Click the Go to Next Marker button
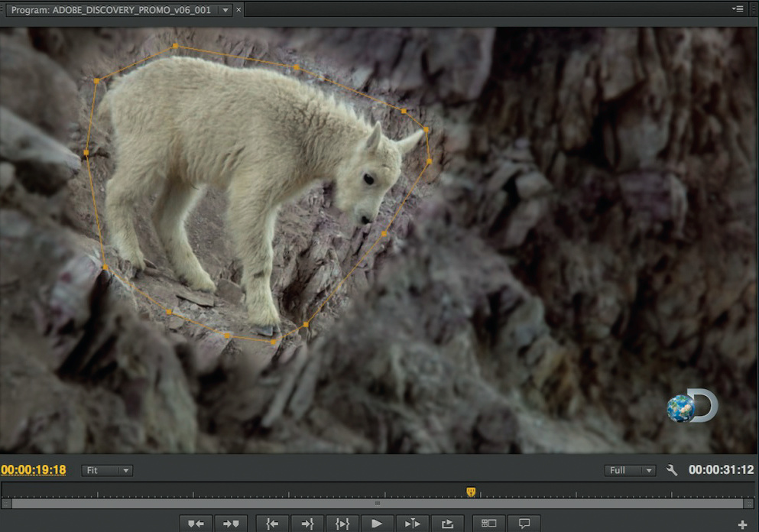 pos(231,524)
